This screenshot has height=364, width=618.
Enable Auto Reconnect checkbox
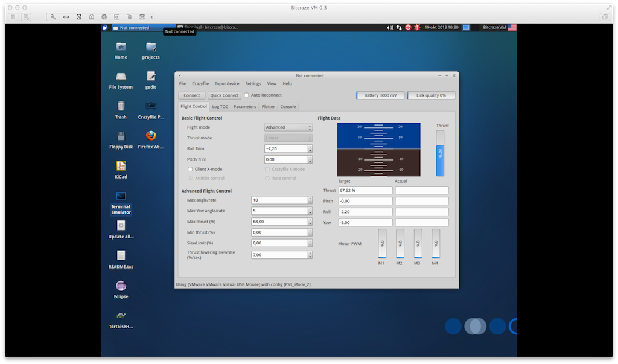pyautogui.click(x=246, y=95)
